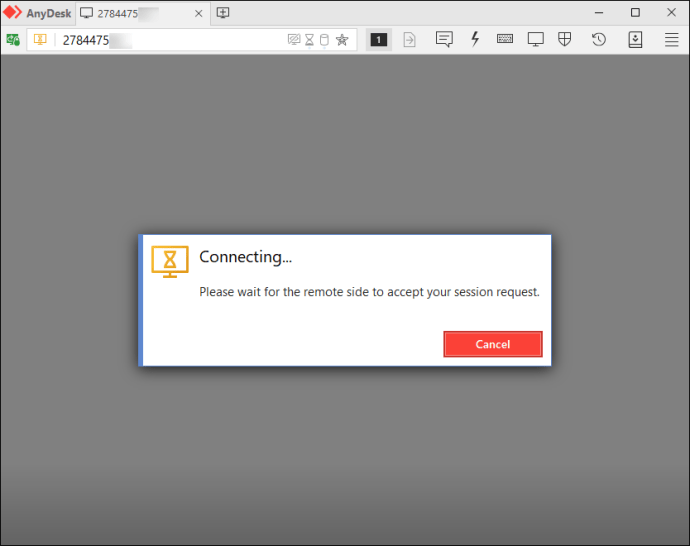
Task: Minimize the AnyDesk window
Action: tap(598, 13)
